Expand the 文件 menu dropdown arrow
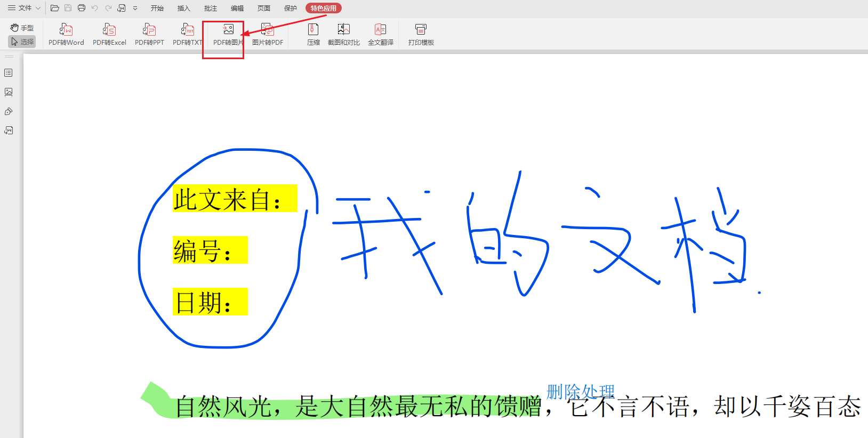This screenshot has width=868, height=438. coord(38,8)
